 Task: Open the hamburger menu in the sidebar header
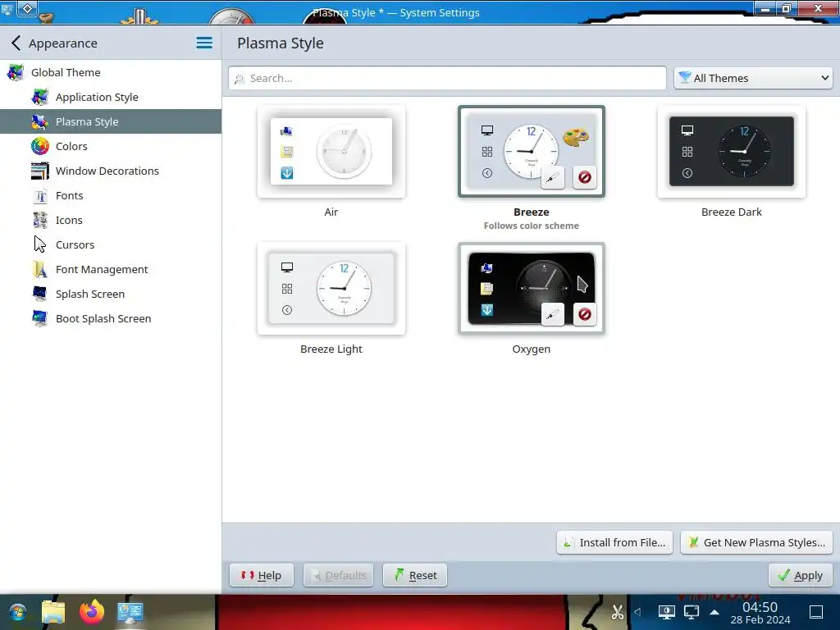tap(204, 43)
